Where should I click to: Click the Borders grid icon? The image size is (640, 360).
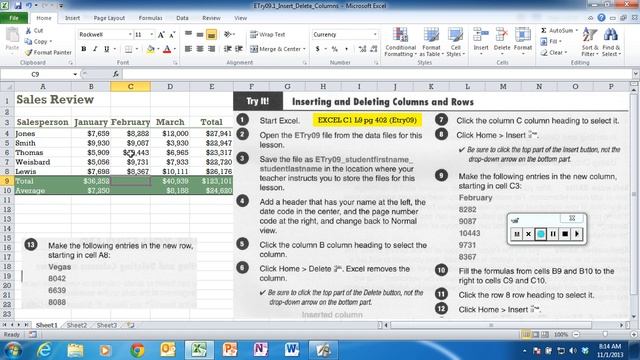pos(129,49)
